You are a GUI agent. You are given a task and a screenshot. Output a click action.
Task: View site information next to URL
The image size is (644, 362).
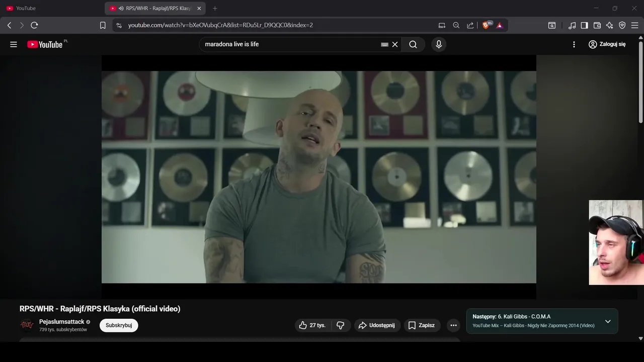[119, 25]
